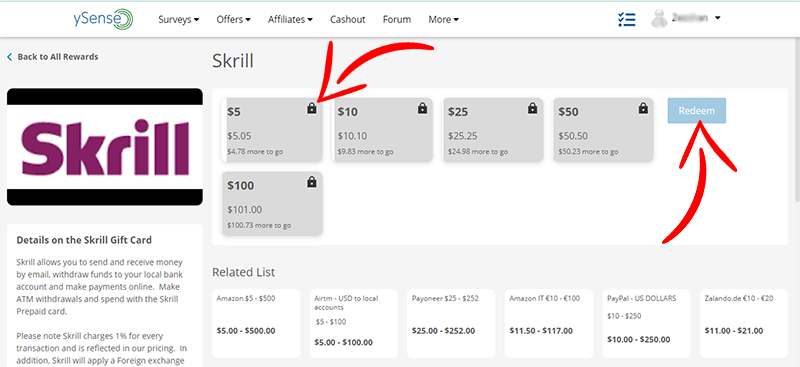Click the '$10.00 - $250.00' price range
This screenshot has height=367, width=800.
point(639,339)
